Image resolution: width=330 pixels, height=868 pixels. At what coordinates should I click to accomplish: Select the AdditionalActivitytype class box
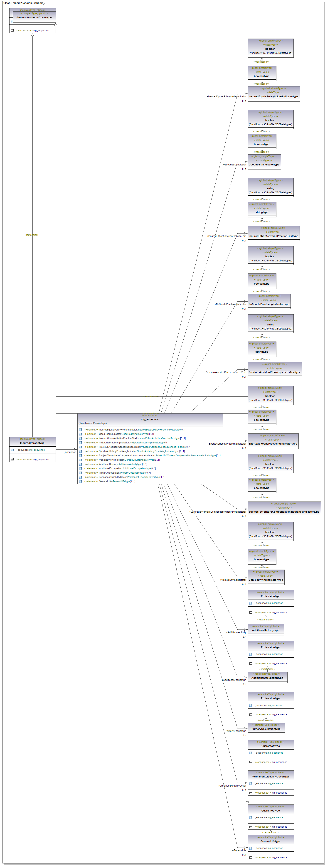click(x=265, y=630)
